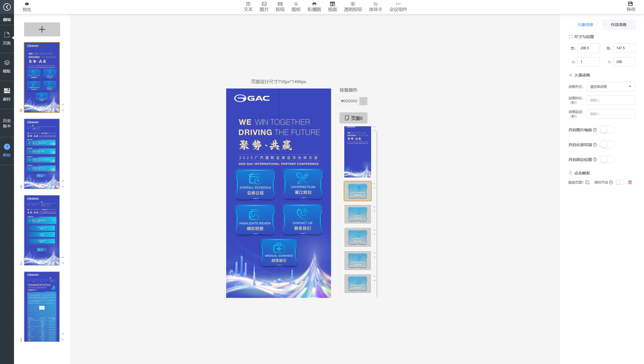This screenshot has height=364, width=644.
Task: Enable image zoom (开启图片缩放) switch
Action: (607, 130)
